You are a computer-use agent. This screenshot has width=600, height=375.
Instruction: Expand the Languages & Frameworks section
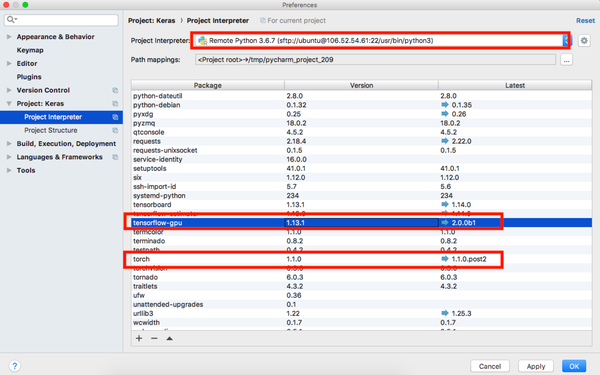[9, 157]
